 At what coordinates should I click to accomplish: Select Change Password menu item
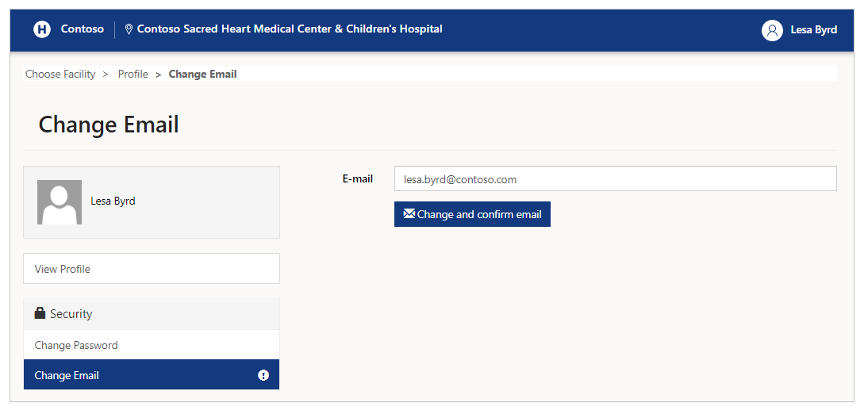pyautogui.click(x=151, y=345)
